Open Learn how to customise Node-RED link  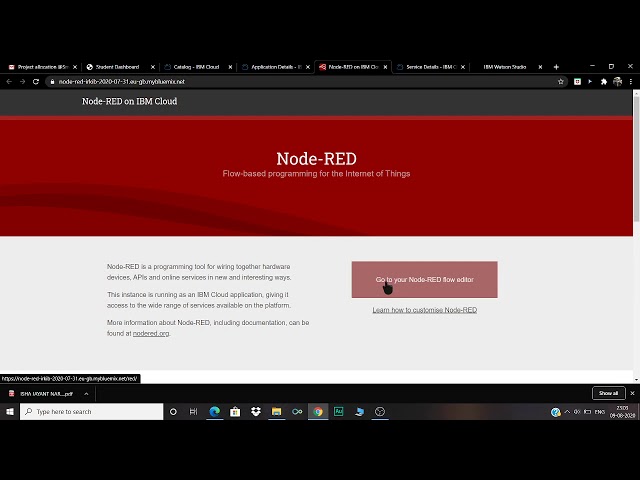tap(424, 310)
